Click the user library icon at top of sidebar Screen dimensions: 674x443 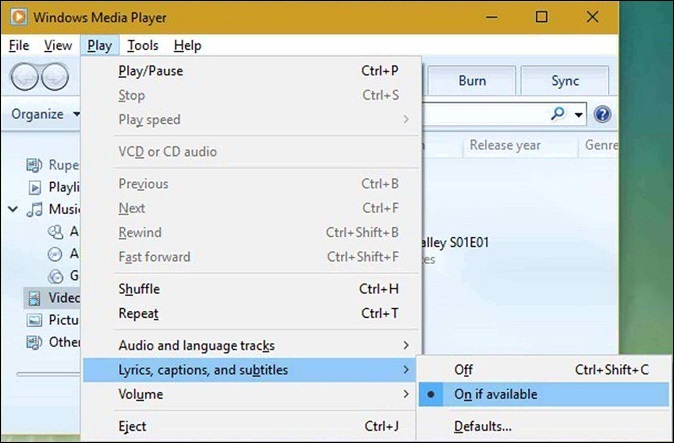pyautogui.click(x=34, y=165)
